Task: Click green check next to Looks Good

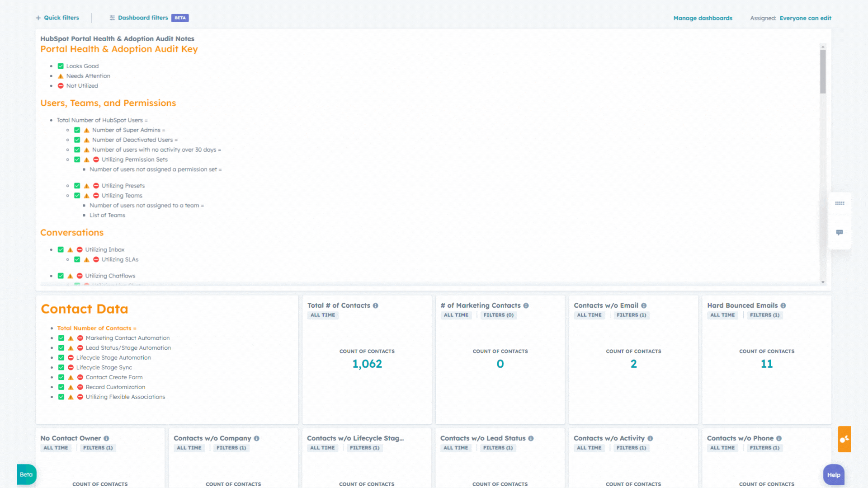Action: pyautogui.click(x=61, y=66)
